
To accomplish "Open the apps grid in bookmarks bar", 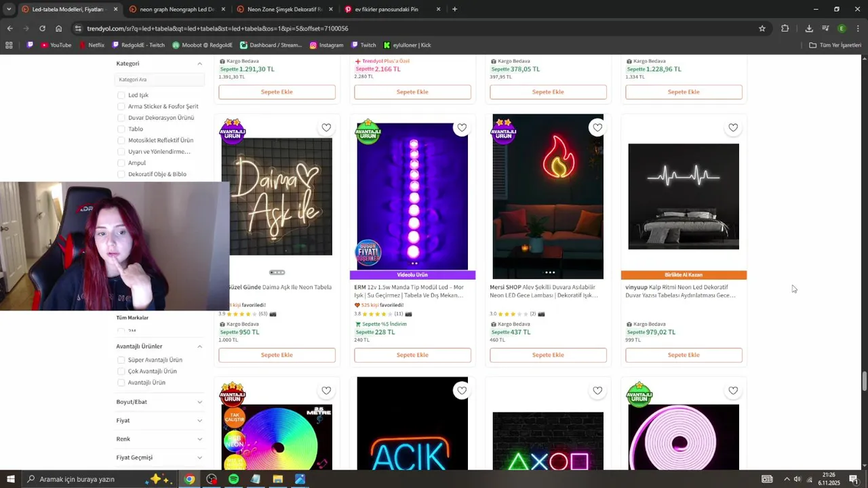I will point(9,45).
